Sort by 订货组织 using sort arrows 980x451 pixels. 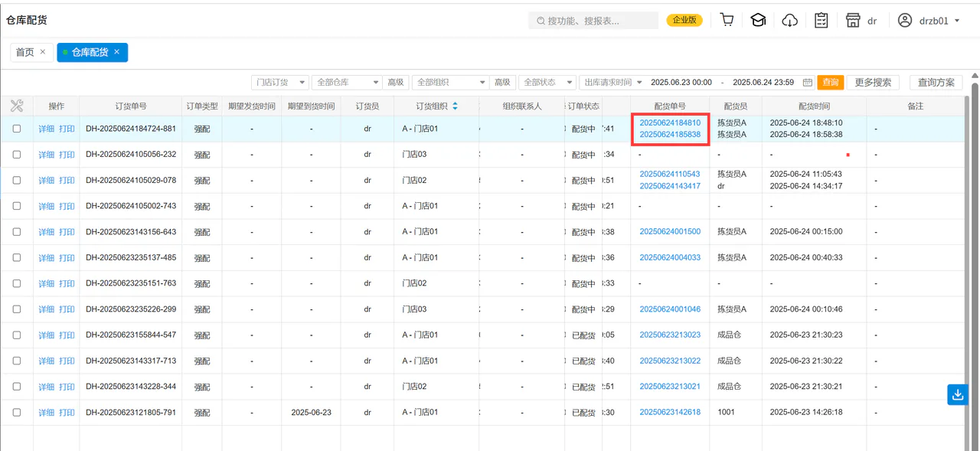point(455,106)
